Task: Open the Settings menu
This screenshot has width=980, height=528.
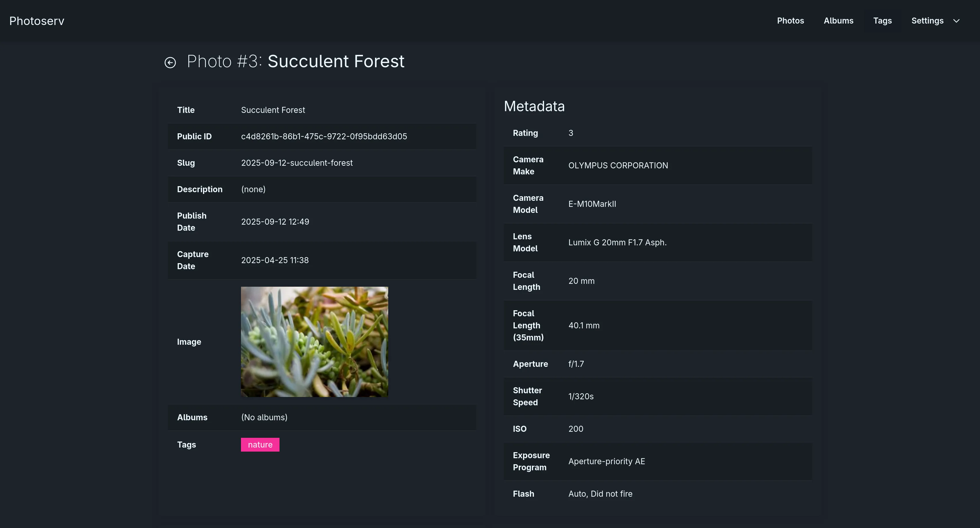Action: tap(927, 21)
